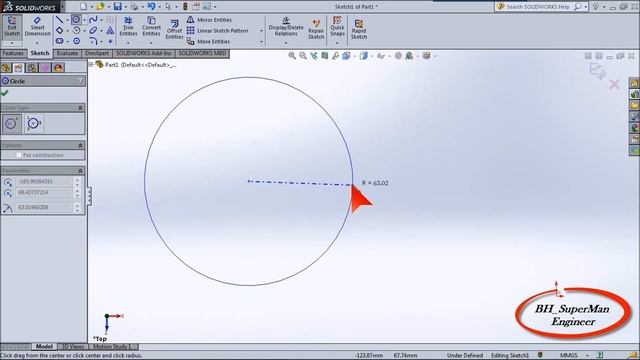The width and height of the screenshot is (640, 360).
Task: Open FeatureManager design tree tab
Action: tap(6, 68)
